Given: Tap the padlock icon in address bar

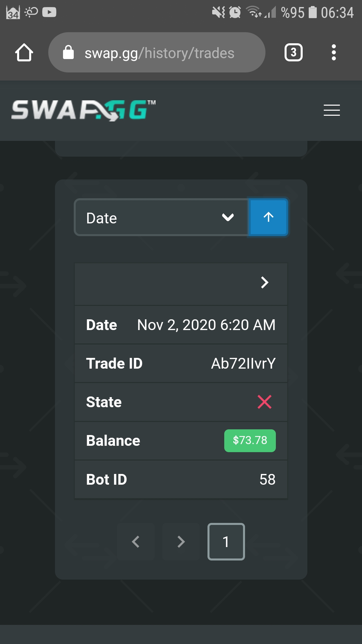Looking at the screenshot, I should coord(69,52).
